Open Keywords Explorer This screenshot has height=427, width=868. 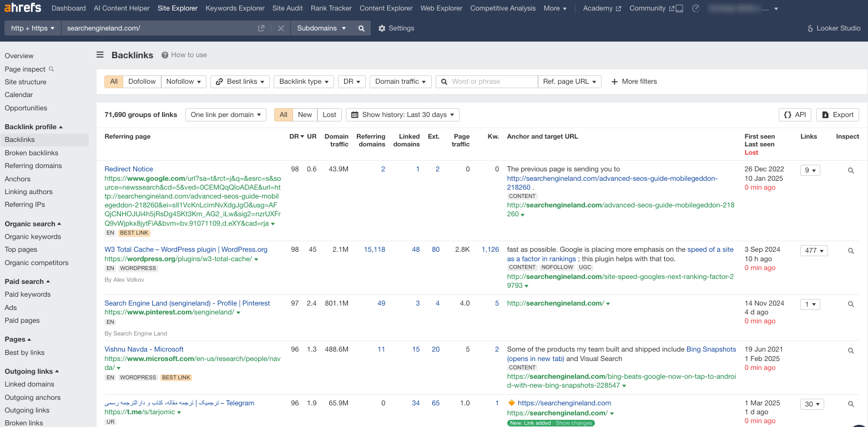click(x=235, y=8)
